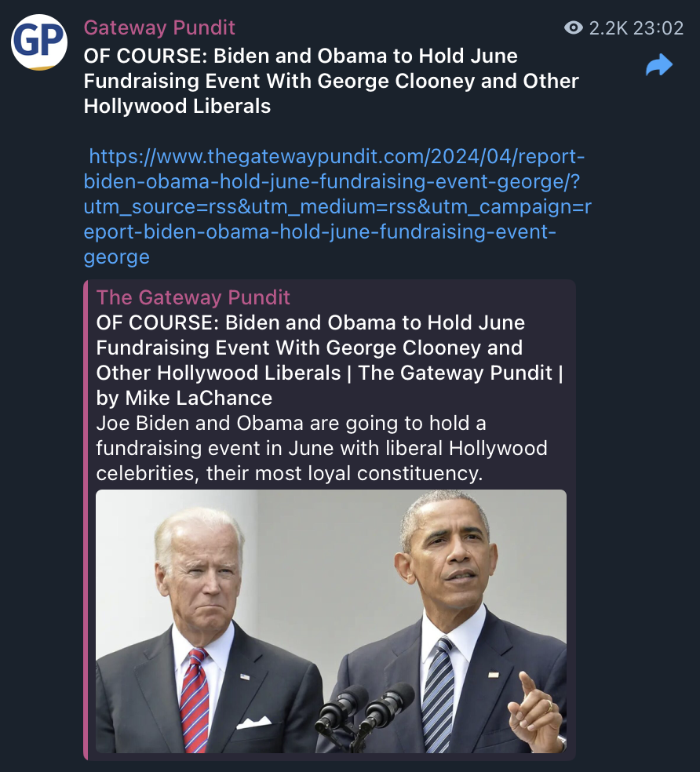Screen dimensions: 700x772
Task: Open the article preview photo
Action: point(331,621)
